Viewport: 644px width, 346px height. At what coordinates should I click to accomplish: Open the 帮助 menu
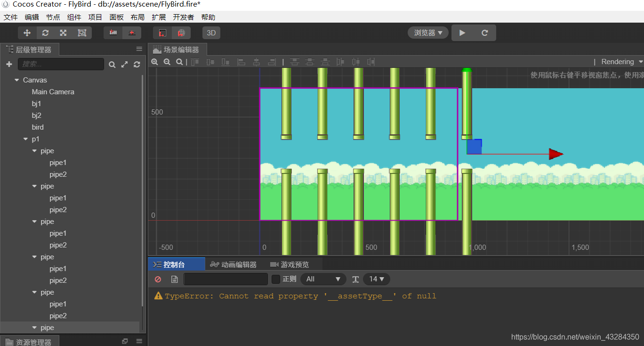click(x=208, y=17)
